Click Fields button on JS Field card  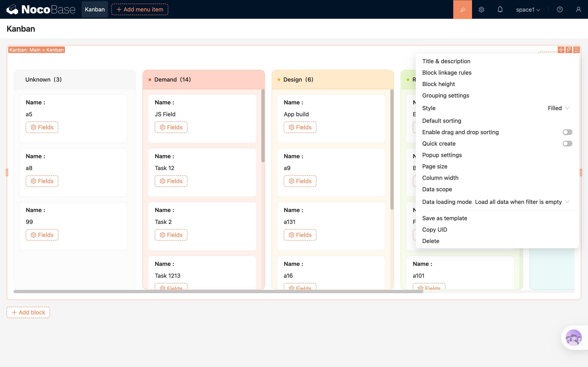[x=171, y=127]
